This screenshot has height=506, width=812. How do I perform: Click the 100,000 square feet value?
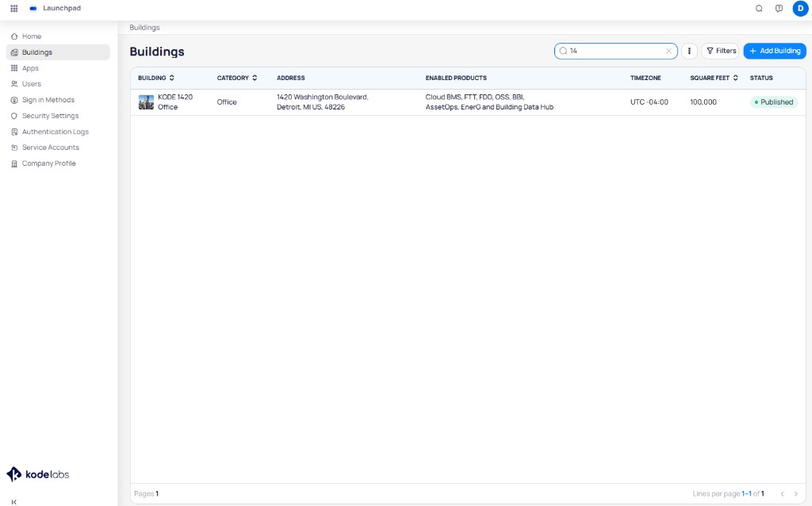pyautogui.click(x=703, y=102)
